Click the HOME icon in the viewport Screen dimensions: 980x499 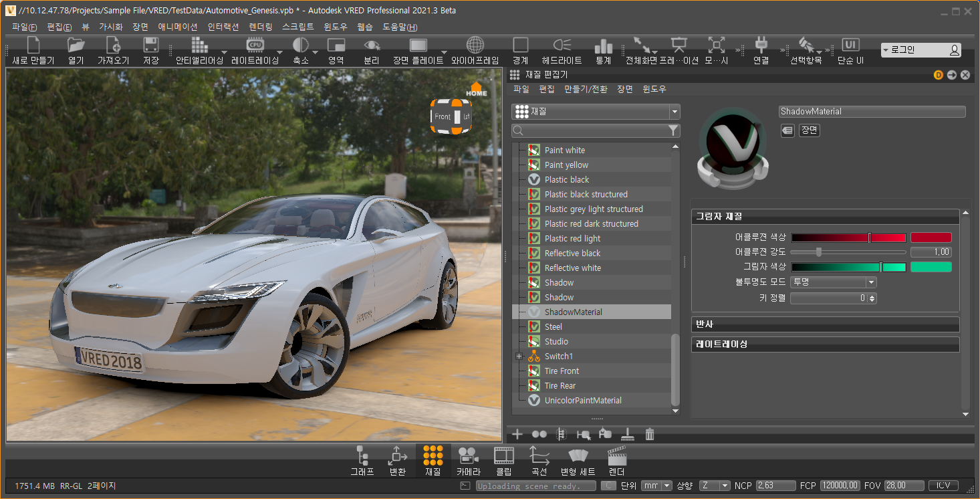pyautogui.click(x=476, y=90)
